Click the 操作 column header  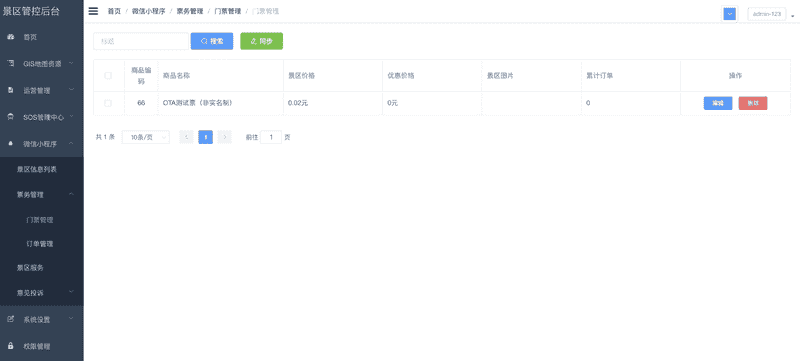[735, 75]
